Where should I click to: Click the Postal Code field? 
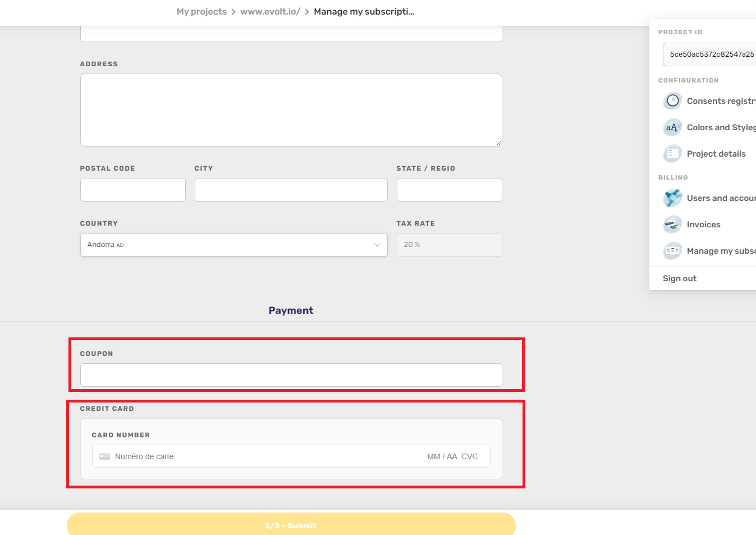point(132,190)
